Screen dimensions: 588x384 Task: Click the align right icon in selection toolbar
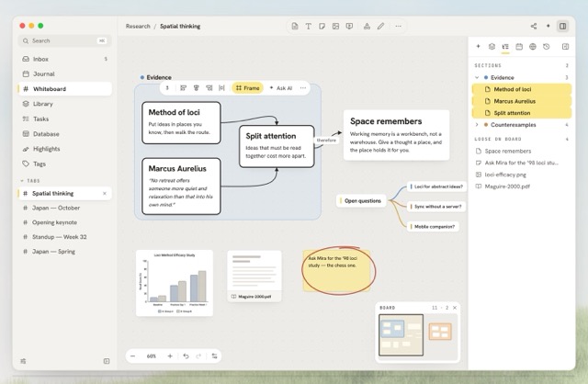point(209,88)
